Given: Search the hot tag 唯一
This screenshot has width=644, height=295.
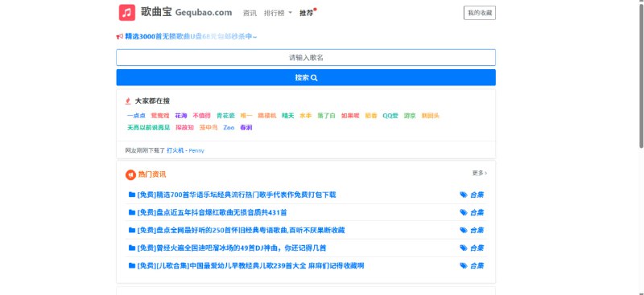Looking at the screenshot, I should click(246, 116).
